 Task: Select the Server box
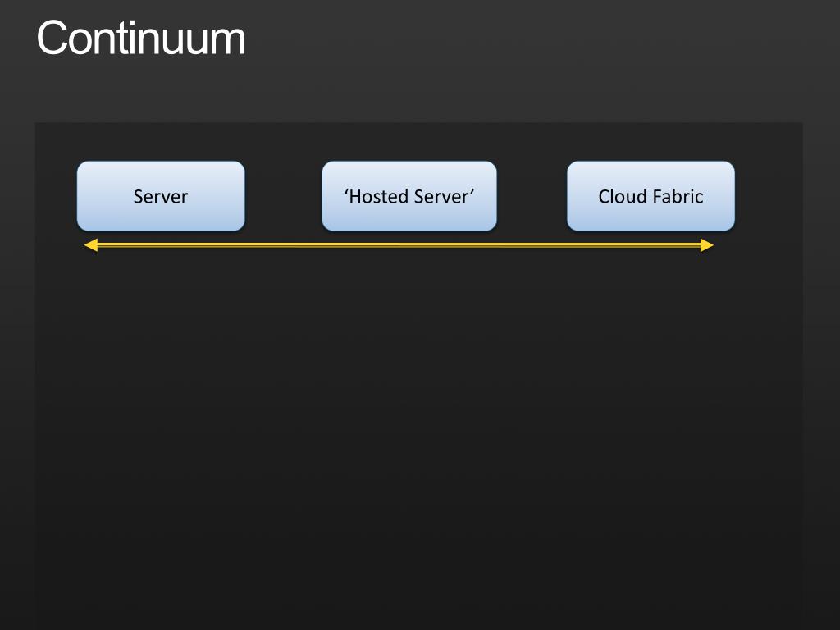161,196
